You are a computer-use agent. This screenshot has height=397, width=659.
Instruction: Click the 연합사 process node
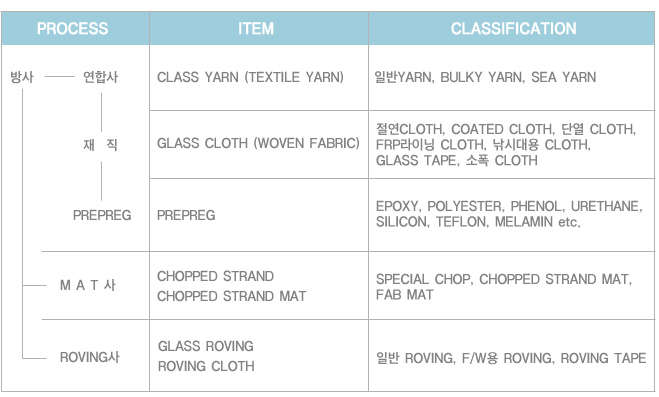pos(100,77)
